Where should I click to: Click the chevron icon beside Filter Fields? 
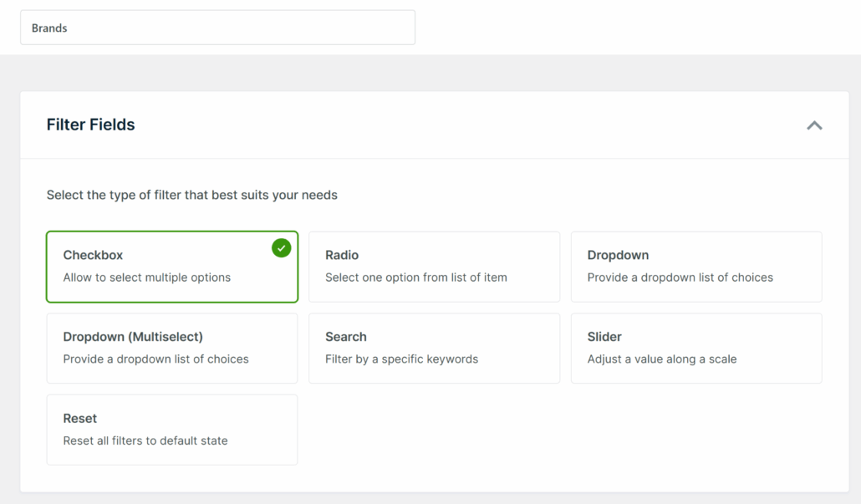tap(814, 125)
